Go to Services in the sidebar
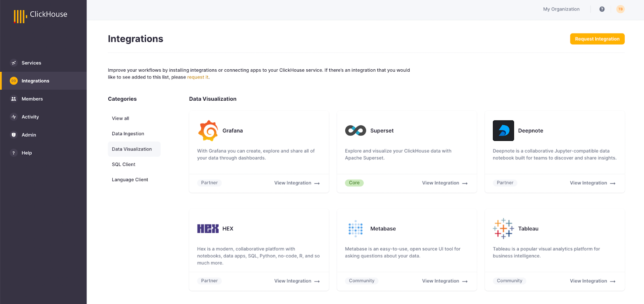 [x=31, y=63]
